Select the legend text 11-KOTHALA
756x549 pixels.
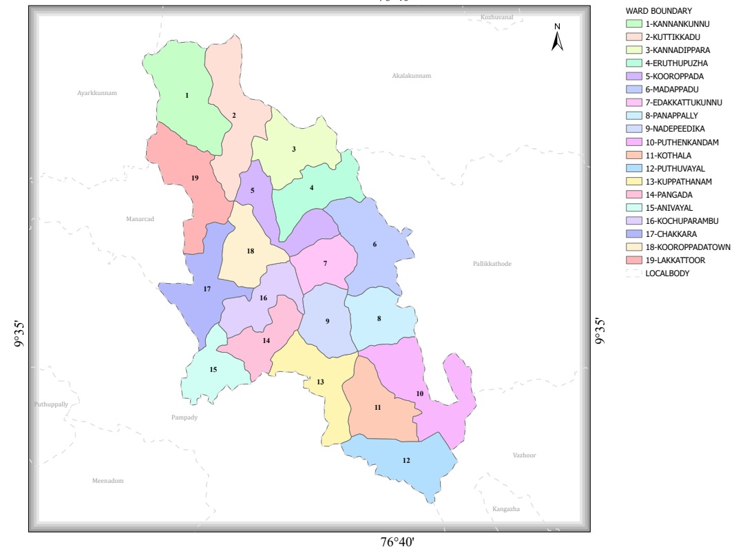click(x=669, y=156)
